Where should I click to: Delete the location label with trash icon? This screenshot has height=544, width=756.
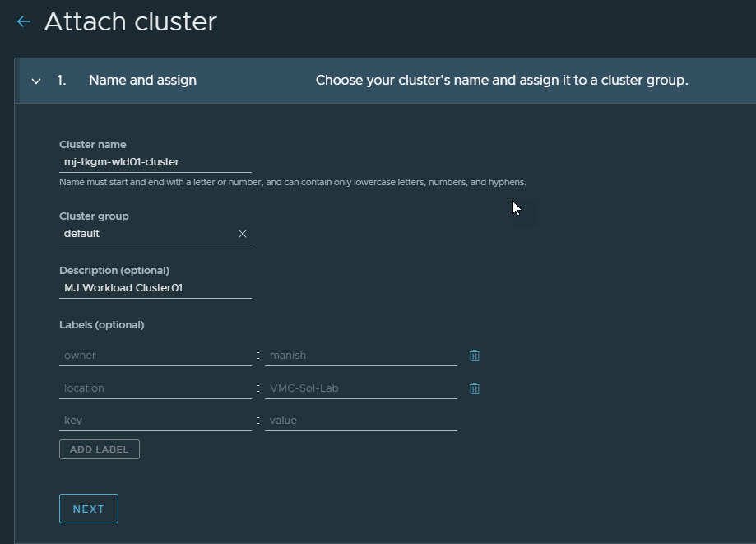coord(475,388)
